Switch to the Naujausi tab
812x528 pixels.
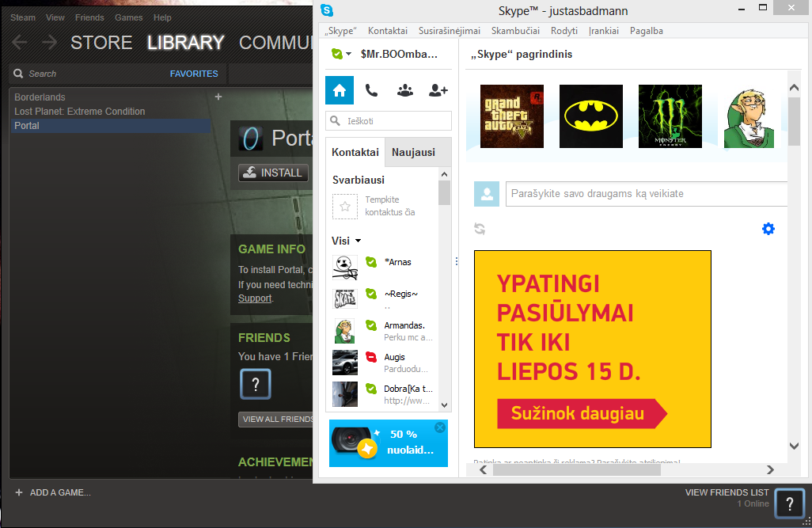tap(413, 152)
